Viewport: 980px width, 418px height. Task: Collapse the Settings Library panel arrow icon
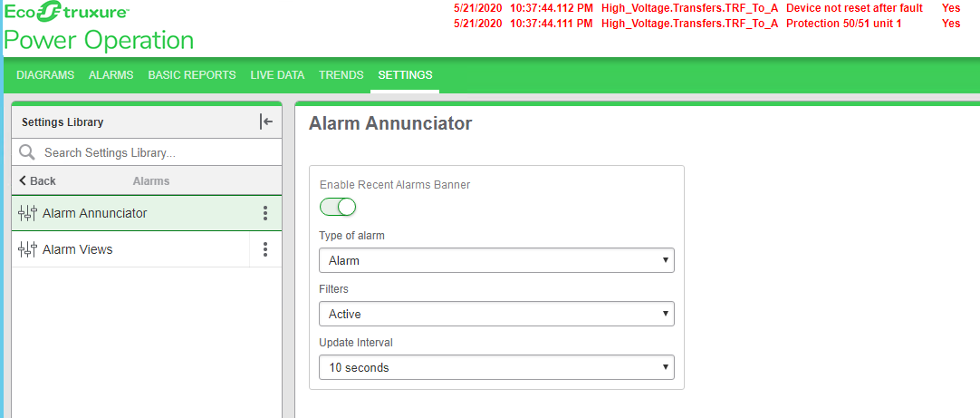pyautogui.click(x=266, y=122)
